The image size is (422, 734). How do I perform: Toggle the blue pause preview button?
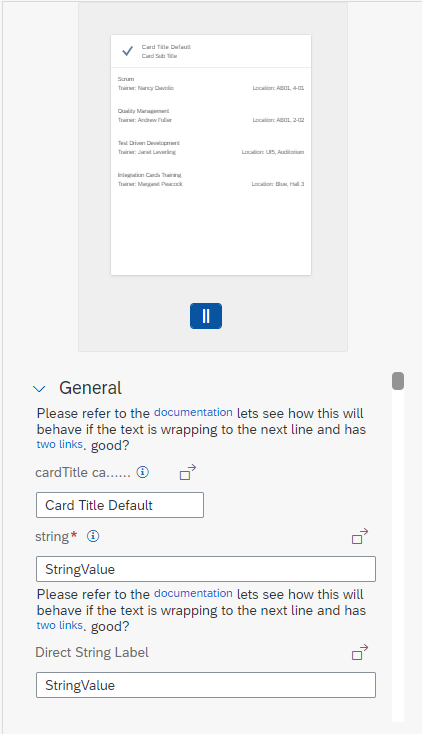pyautogui.click(x=206, y=316)
